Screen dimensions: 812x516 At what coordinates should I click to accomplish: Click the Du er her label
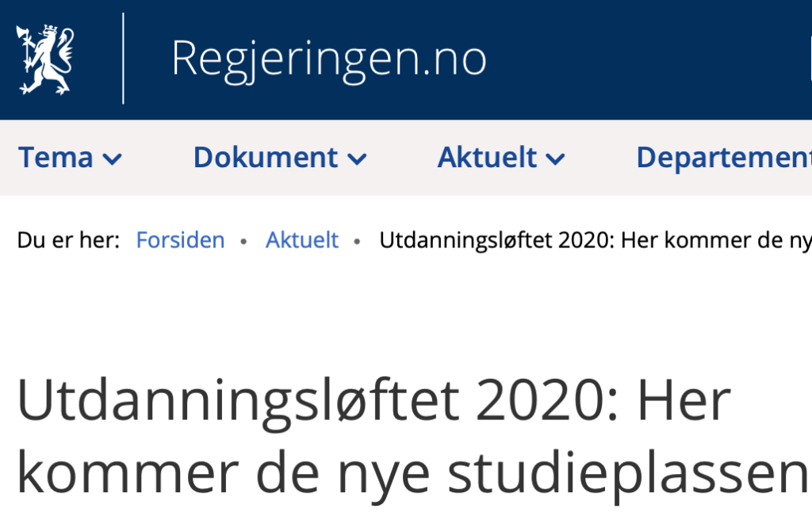68,240
